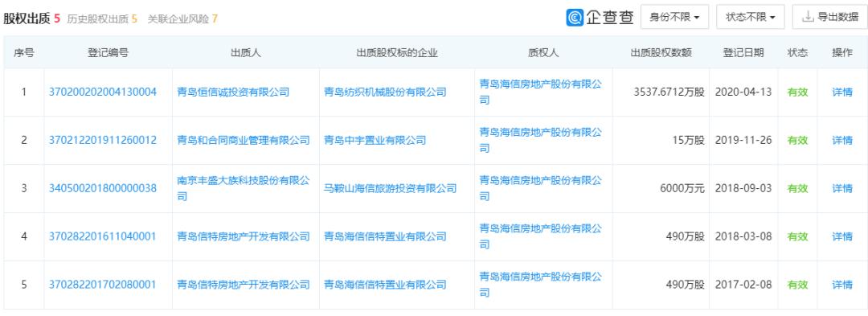Click the 登记日期 column header
The height and width of the screenshot is (316, 868).
(x=743, y=53)
